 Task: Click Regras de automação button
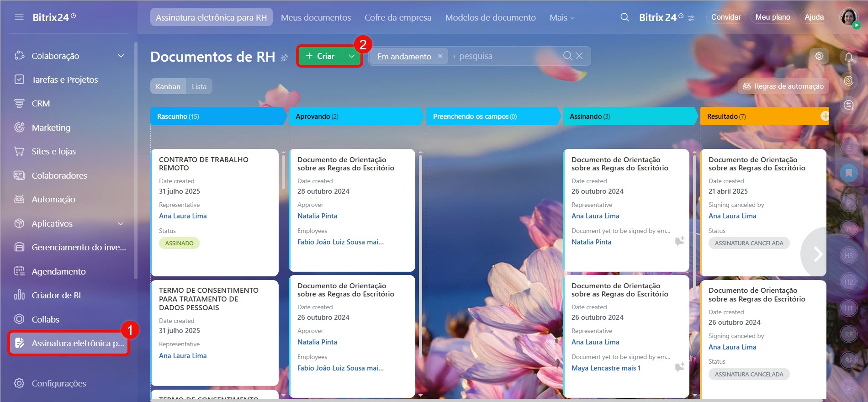coord(783,86)
